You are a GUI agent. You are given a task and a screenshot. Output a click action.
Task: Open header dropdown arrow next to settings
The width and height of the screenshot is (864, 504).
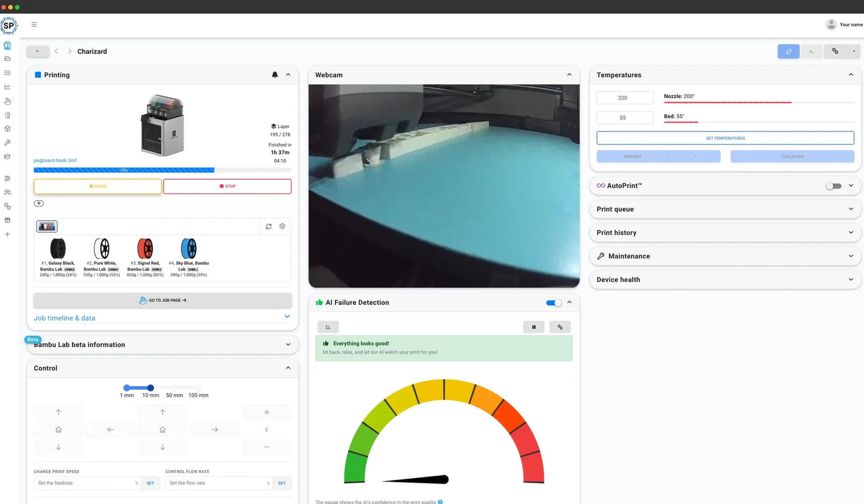(x=854, y=51)
